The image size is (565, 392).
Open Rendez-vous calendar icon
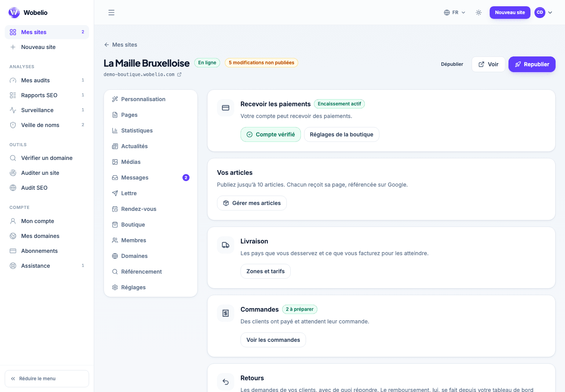click(x=115, y=209)
